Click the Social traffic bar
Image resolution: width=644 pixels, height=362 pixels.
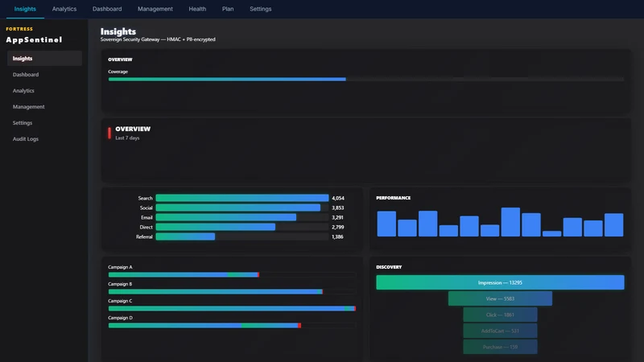tap(242, 208)
